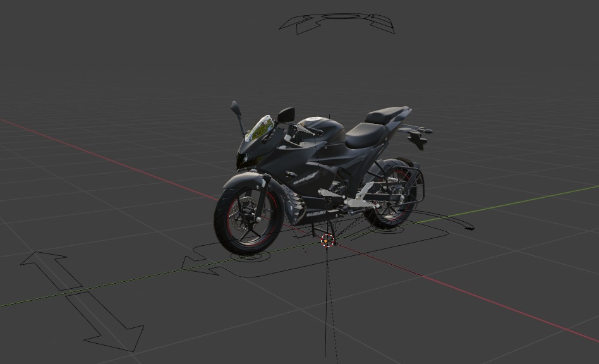Select the motorcycle's rear wheel
The height and width of the screenshot is (364, 599).
pyautogui.click(x=390, y=195)
